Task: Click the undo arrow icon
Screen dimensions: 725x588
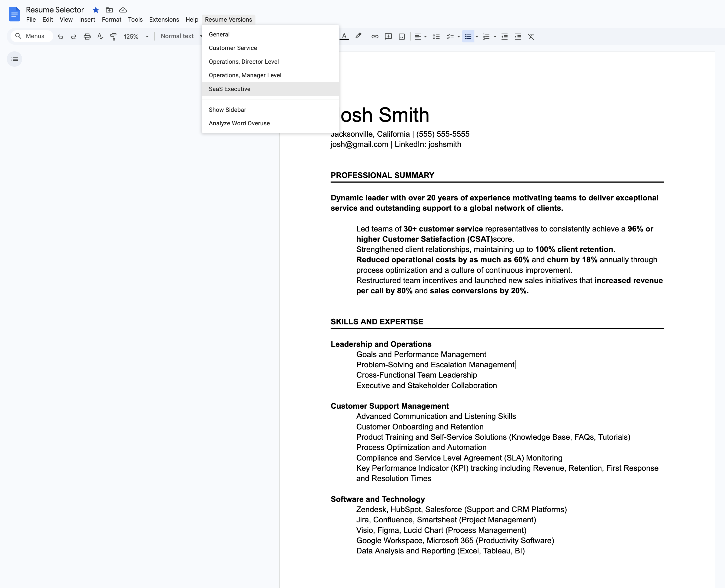Action: pos(60,36)
